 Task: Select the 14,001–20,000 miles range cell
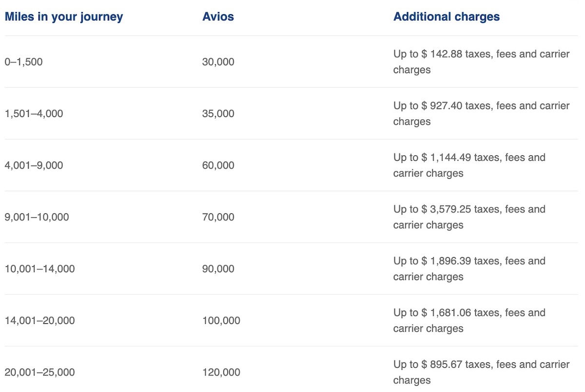point(40,320)
